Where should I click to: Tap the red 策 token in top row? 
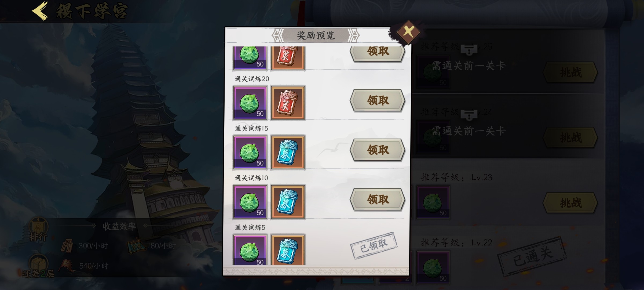[x=288, y=58]
